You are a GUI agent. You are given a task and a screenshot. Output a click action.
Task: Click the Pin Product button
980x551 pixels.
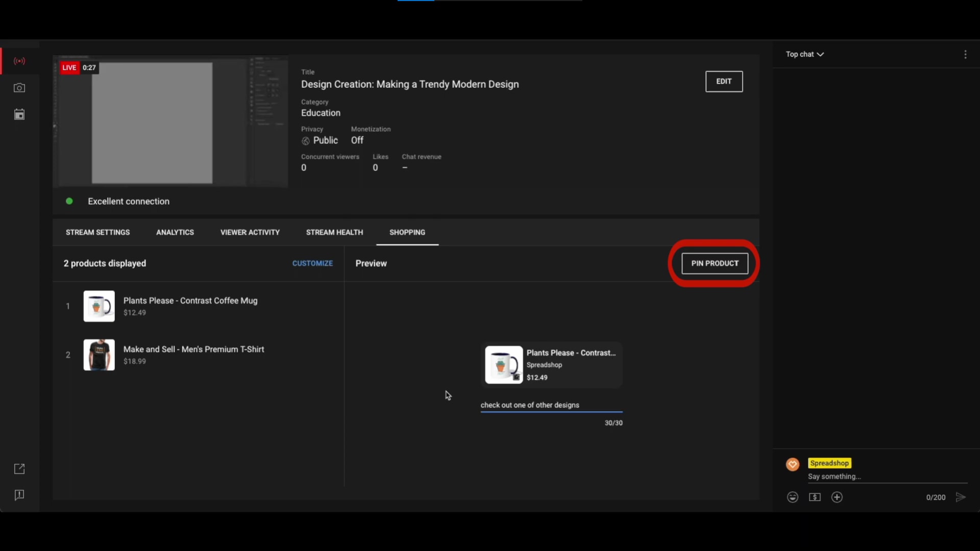point(715,264)
